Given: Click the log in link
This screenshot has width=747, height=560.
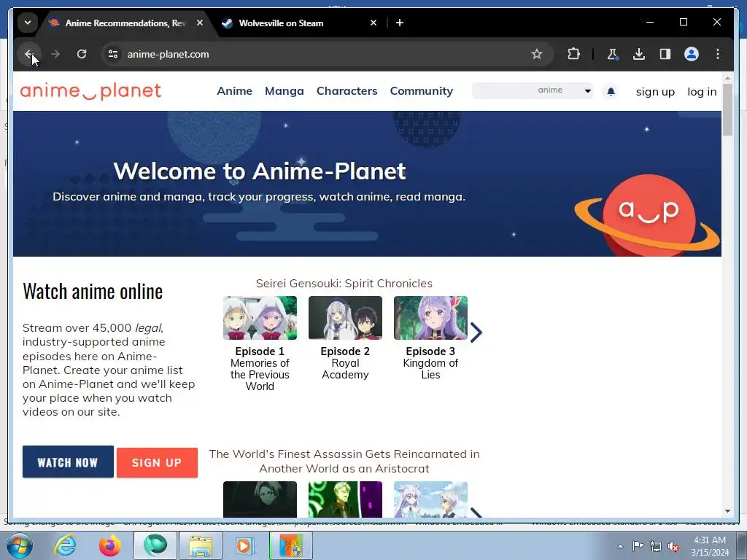Looking at the screenshot, I should coord(702,92).
